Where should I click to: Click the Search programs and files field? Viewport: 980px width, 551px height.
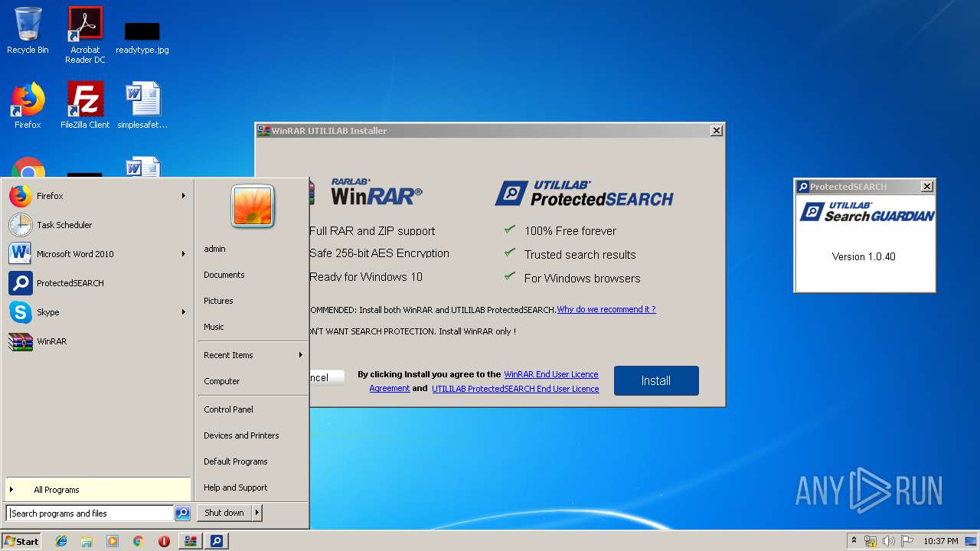(x=90, y=514)
